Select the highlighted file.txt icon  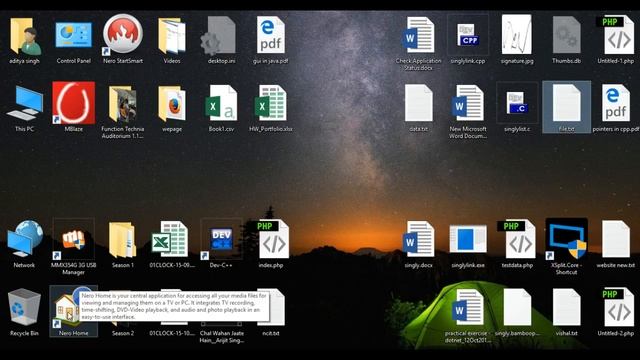pyautogui.click(x=567, y=107)
